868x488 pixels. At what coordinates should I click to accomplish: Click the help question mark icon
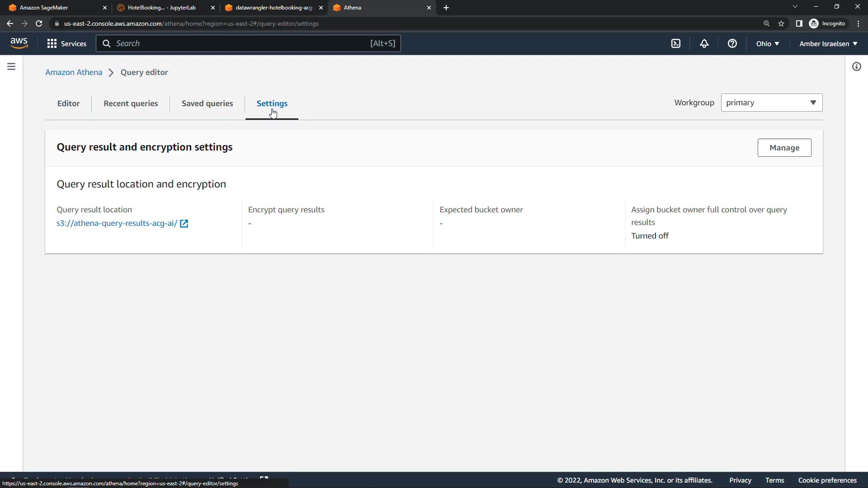[732, 43]
